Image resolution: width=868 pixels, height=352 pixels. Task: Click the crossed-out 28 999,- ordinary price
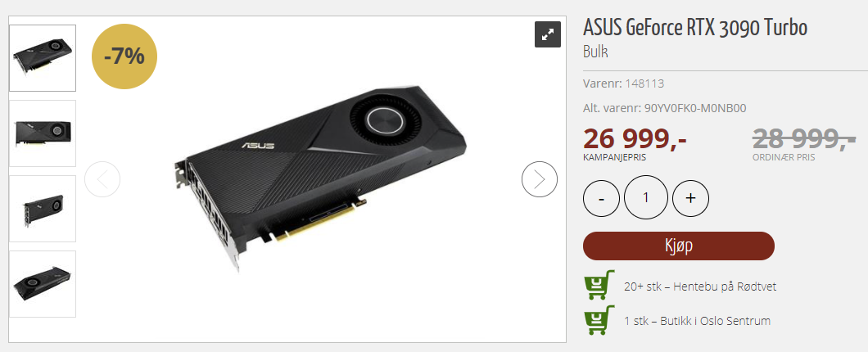point(804,138)
